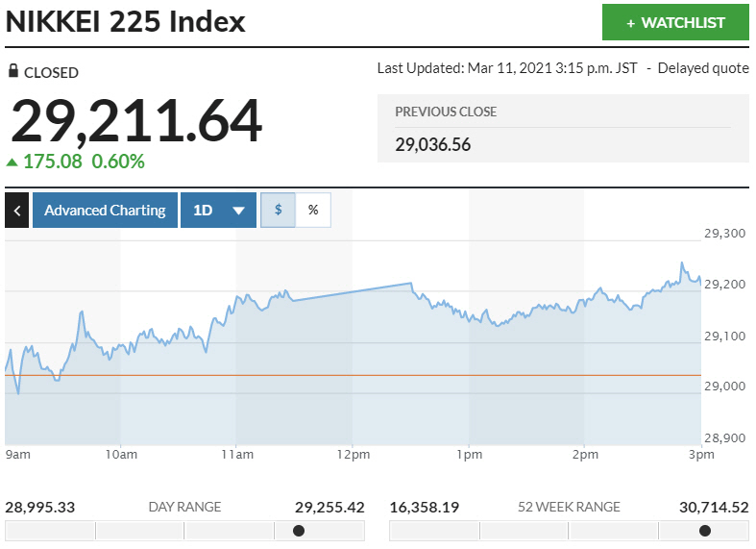Expand the 1D timeframe dropdown
The width and height of the screenshot is (756, 549).
(x=218, y=211)
